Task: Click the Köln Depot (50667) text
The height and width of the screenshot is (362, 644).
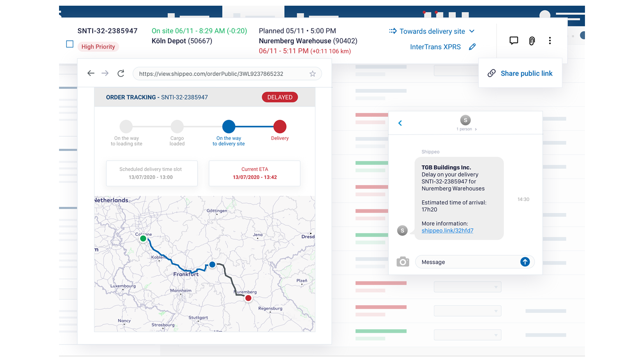Action: click(x=182, y=41)
